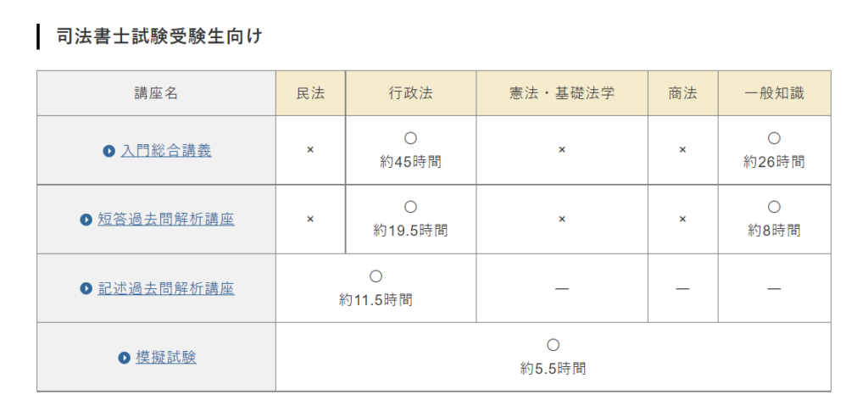
Task: Click the 約45時間 cell
Action: [411, 150]
